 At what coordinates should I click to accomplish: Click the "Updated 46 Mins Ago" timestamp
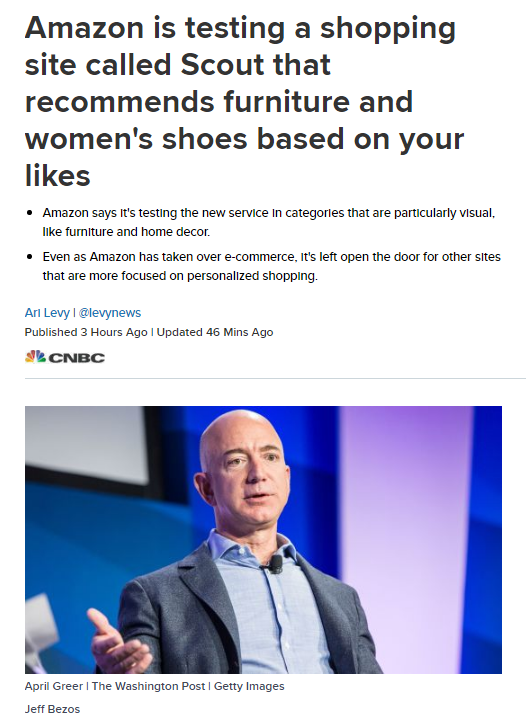(215, 332)
